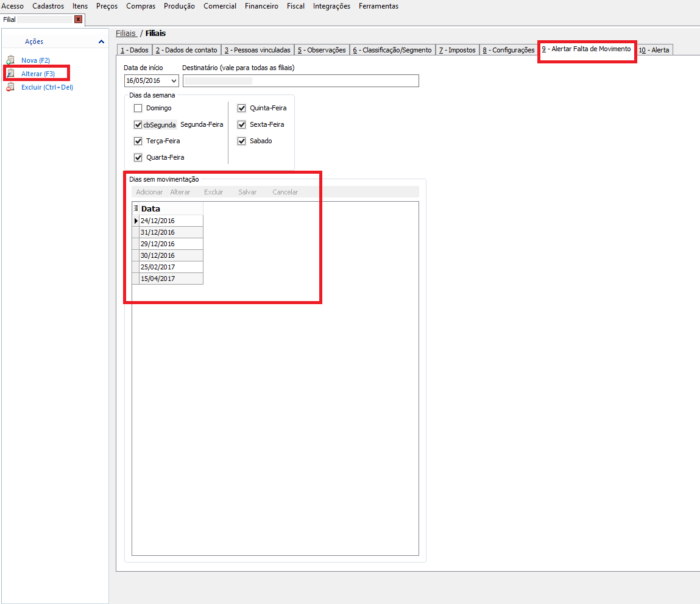Switch to the 2 - Dados de contato tab
The height and width of the screenshot is (604, 700).
(x=186, y=50)
